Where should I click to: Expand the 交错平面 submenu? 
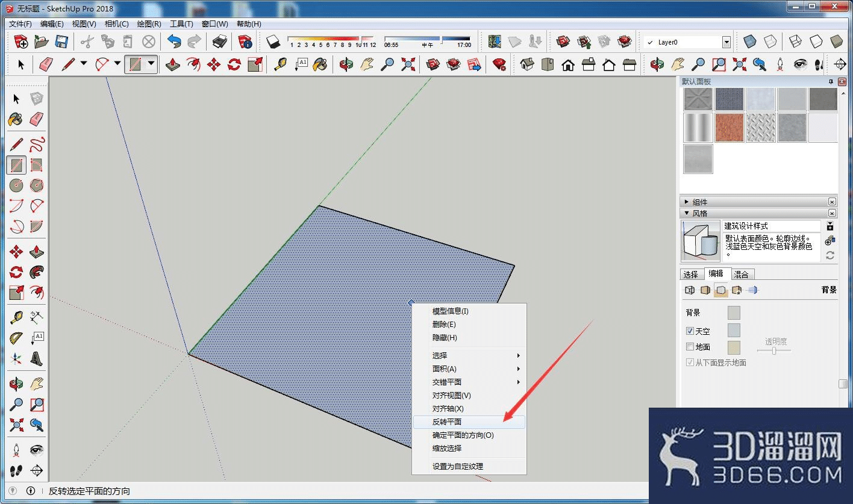[469, 382]
